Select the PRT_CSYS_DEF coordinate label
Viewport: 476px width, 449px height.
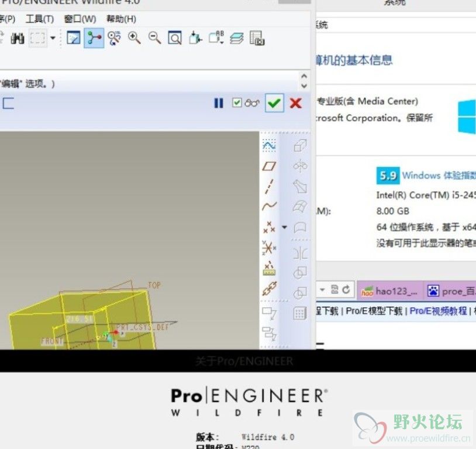pos(142,327)
